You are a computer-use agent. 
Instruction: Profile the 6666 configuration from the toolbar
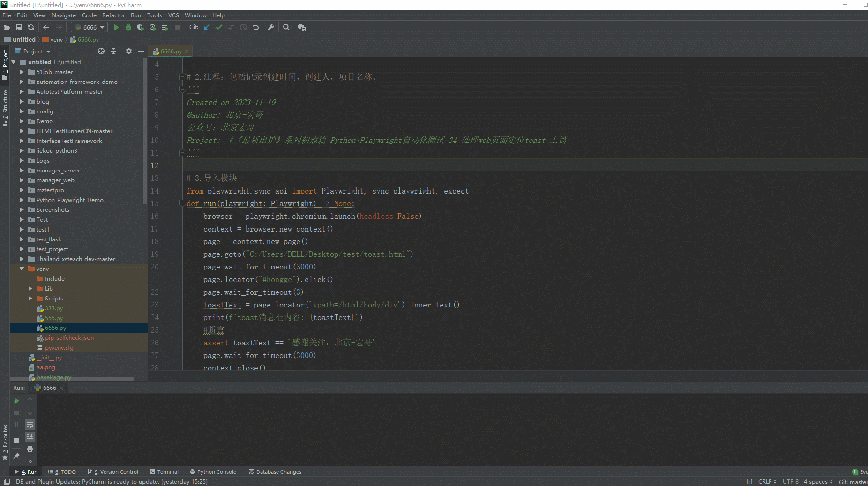(x=153, y=27)
